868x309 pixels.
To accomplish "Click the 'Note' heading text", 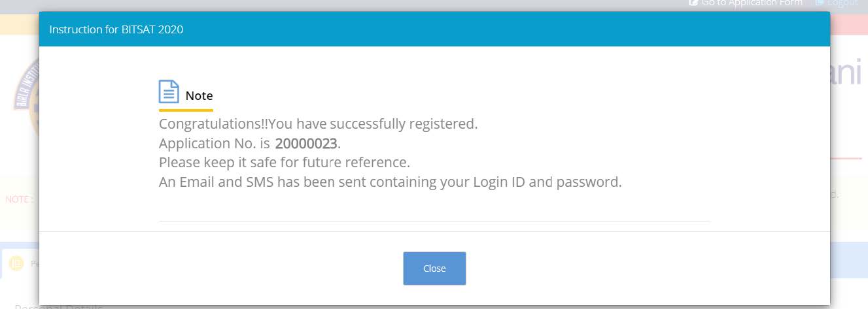I will [x=199, y=95].
